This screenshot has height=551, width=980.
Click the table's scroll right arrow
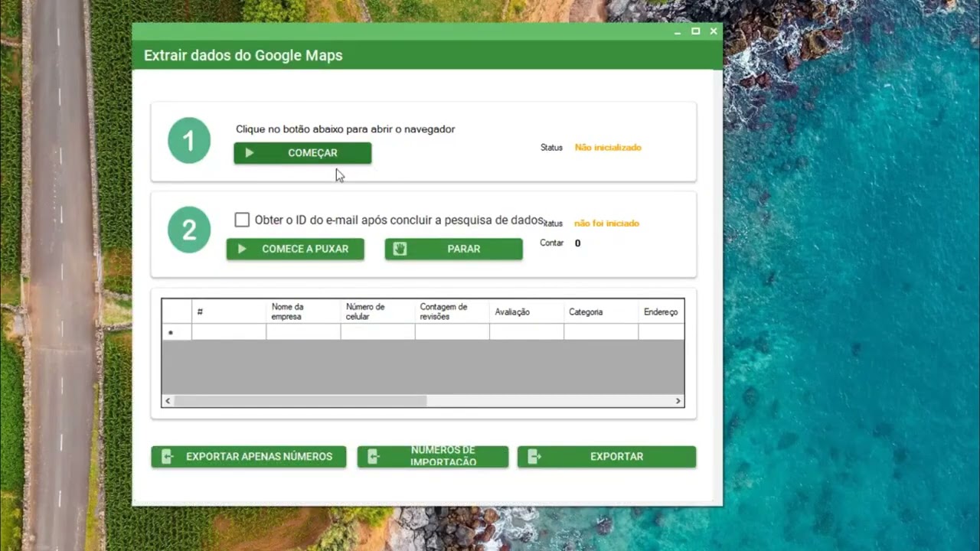point(678,401)
